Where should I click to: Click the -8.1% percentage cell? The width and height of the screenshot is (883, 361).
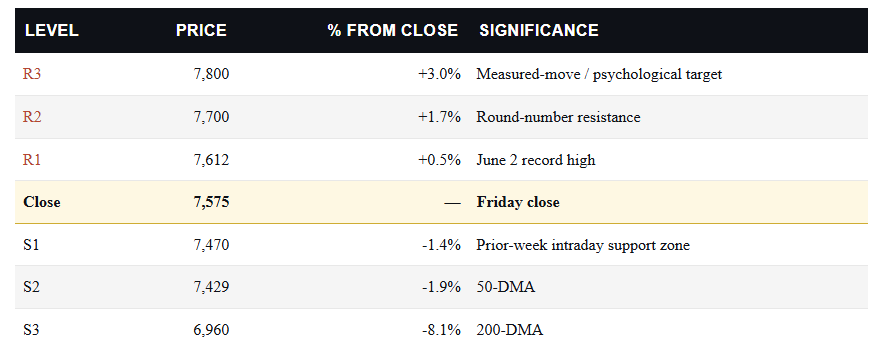(442, 330)
